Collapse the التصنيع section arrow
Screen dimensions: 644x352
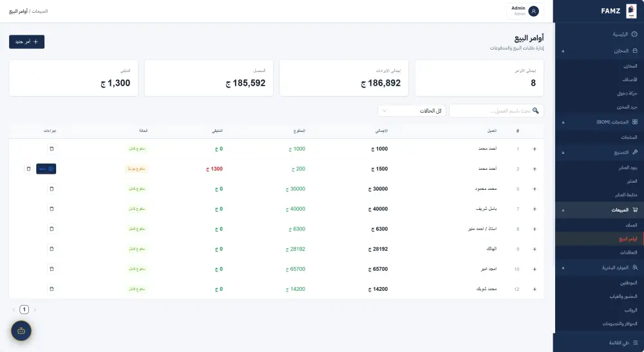point(563,153)
